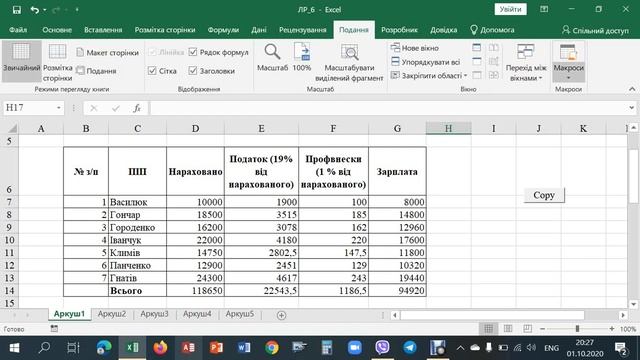
Task: Click the Увійти sign-in button
Action: [510, 9]
